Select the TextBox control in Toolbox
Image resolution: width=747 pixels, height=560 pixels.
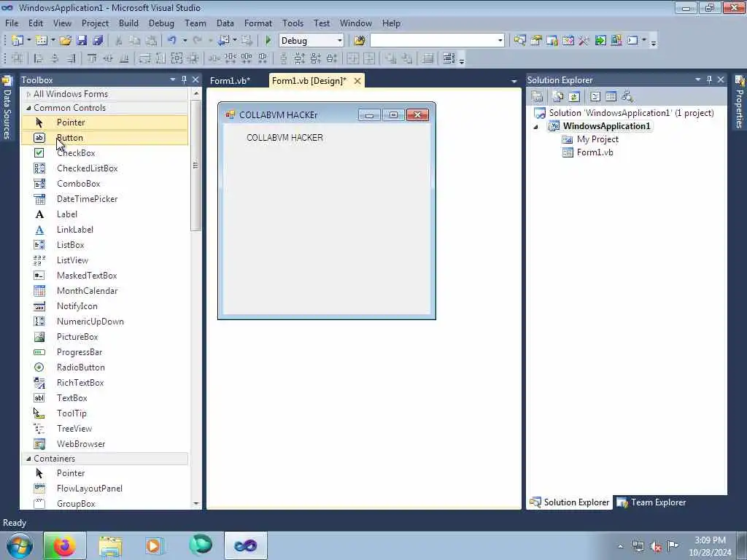104,398
